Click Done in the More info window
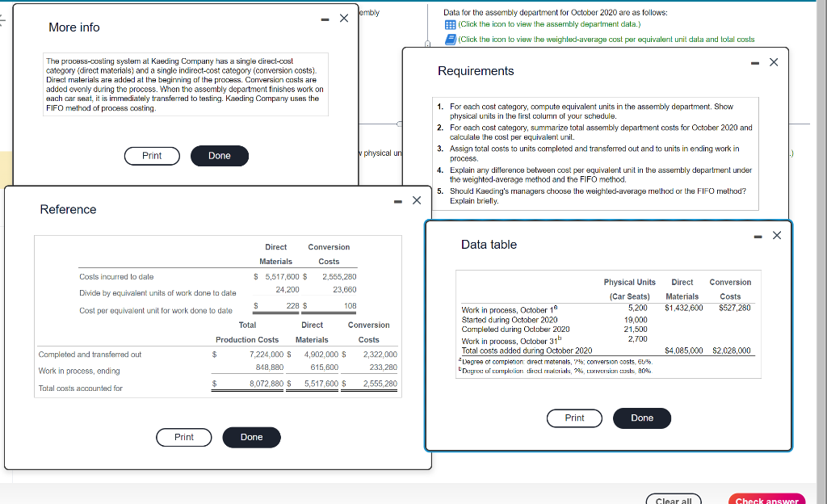The width and height of the screenshot is (827, 504). tap(219, 155)
